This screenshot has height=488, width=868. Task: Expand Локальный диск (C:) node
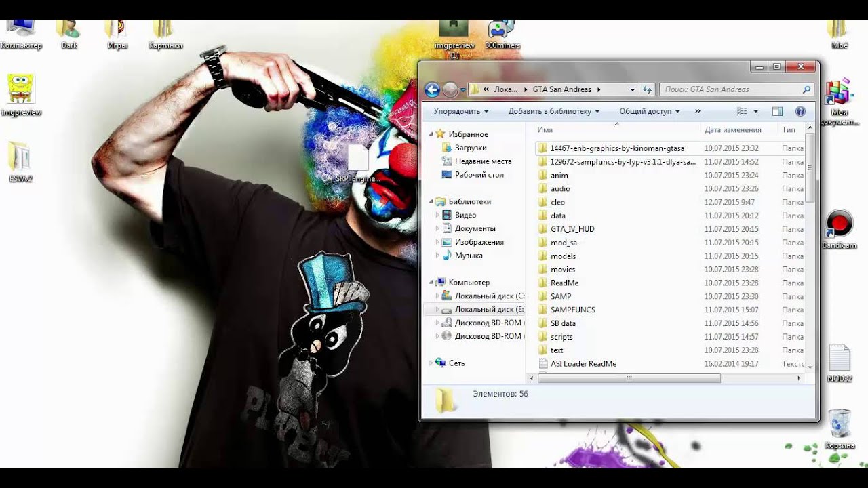pyautogui.click(x=437, y=296)
